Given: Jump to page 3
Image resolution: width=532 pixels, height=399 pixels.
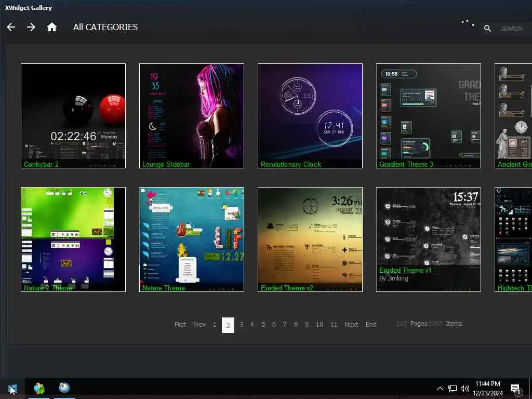Looking at the screenshot, I should [241, 325].
